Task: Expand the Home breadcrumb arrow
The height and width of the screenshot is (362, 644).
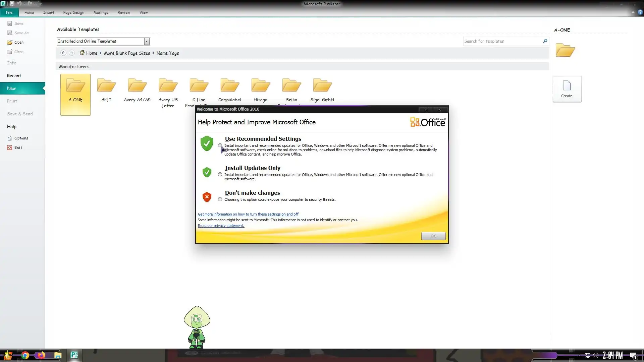Action: pyautogui.click(x=101, y=53)
